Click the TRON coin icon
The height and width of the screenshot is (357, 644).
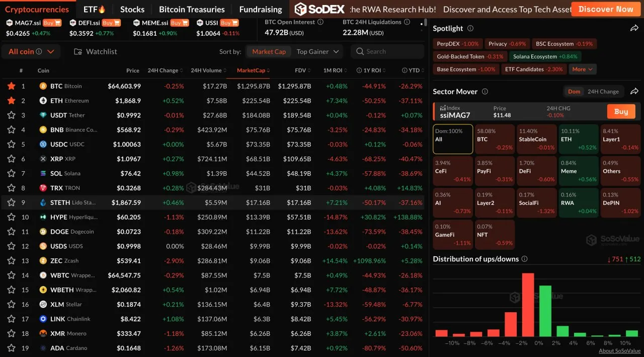(x=43, y=188)
